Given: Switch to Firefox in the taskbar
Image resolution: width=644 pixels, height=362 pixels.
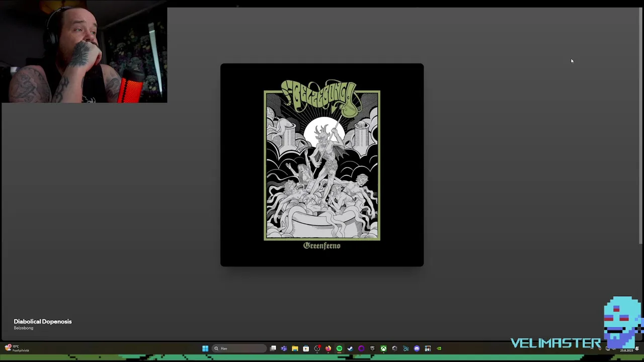Looking at the screenshot, I should click(328, 348).
